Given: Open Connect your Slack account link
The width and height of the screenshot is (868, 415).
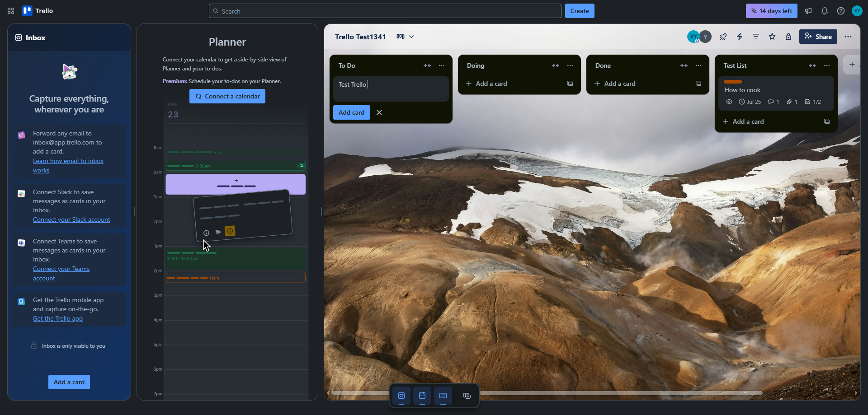Looking at the screenshot, I should pos(71,219).
